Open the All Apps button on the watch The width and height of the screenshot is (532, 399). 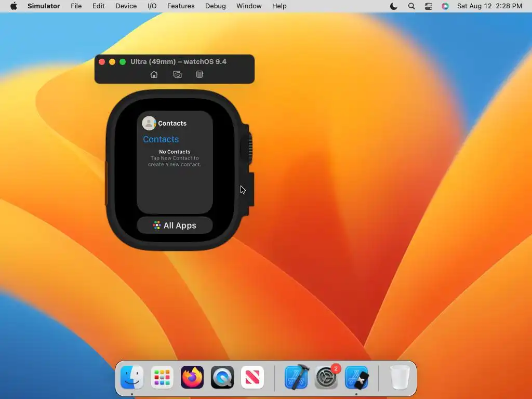pos(175,225)
